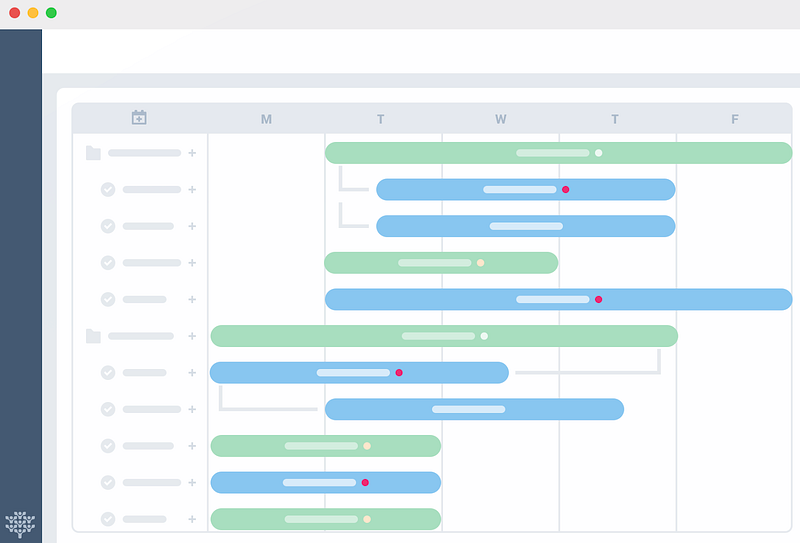Click the second folder icon, sixth row
Image resolution: width=800 pixels, height=543 pixels.
coord(93,336)
